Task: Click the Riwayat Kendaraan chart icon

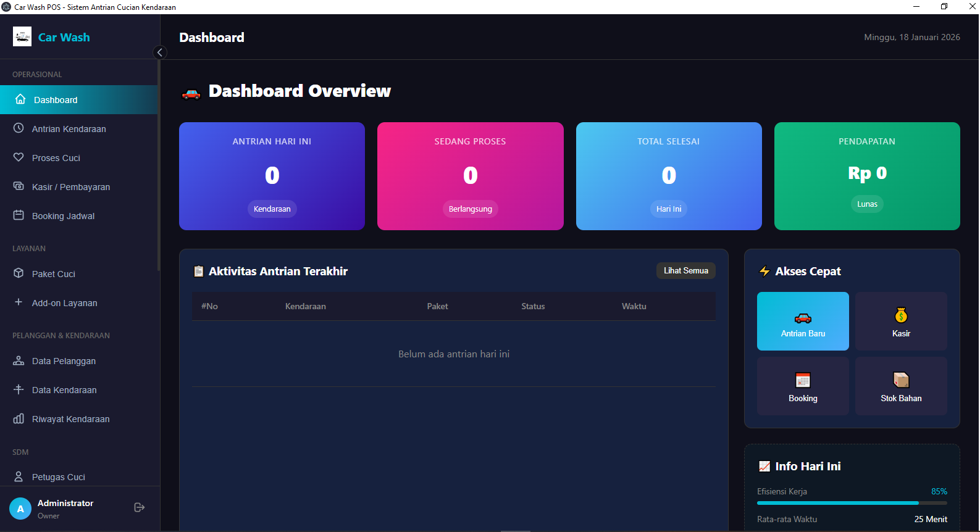Action: pos(19,418)
